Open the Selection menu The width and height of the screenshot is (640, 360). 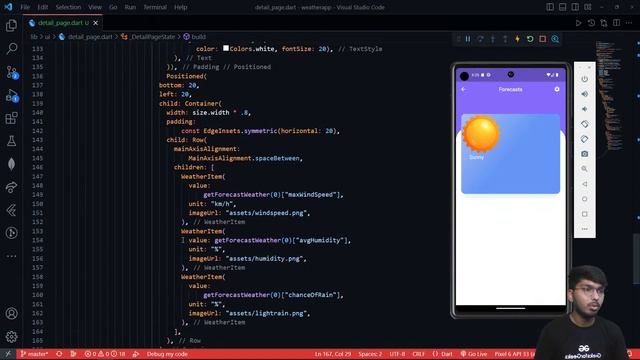tap(68, 7)
